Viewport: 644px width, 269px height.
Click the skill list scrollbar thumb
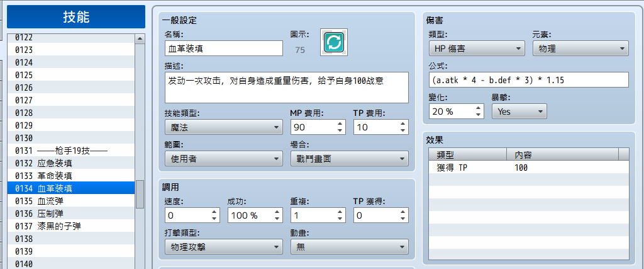140,194
